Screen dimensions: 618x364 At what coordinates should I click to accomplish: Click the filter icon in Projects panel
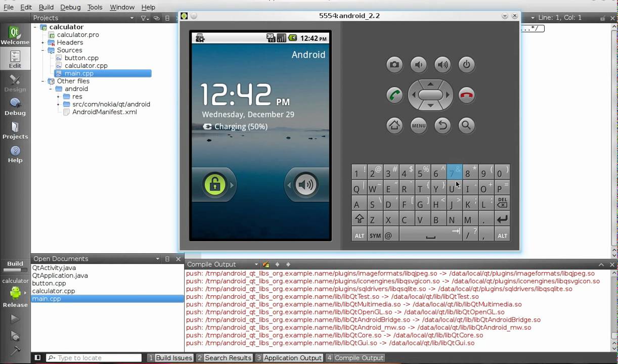(143, 18)
